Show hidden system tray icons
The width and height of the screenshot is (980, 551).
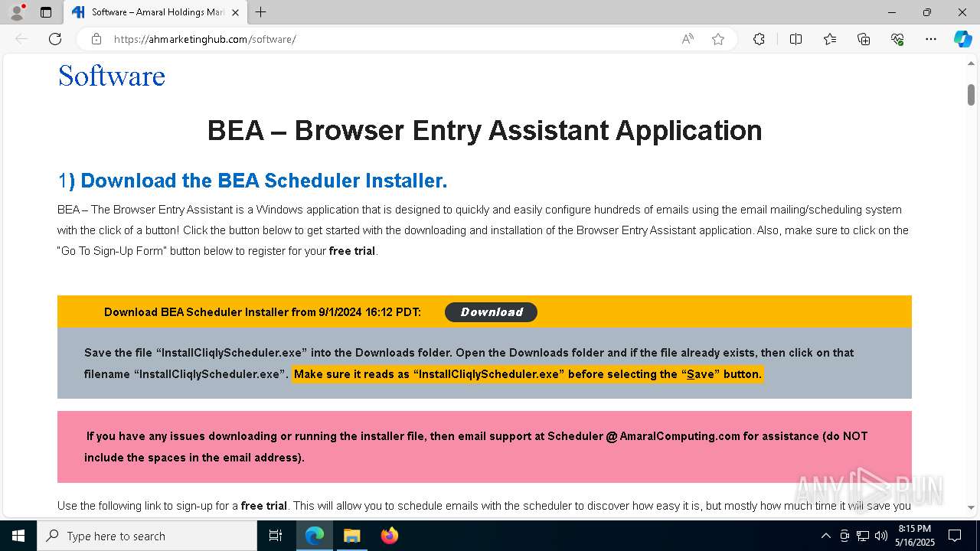coord(825,536)
